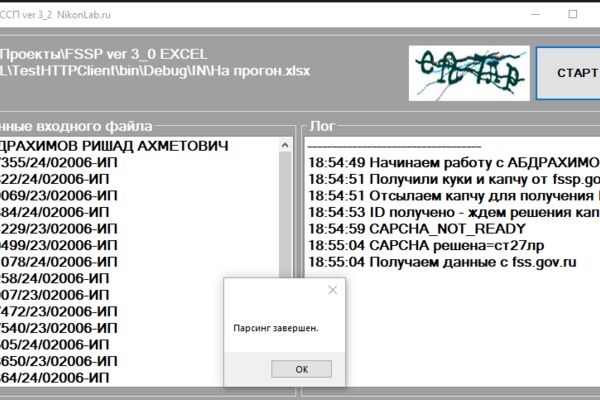Select the entry 229/23/02006-ИП
Image resolution: width=600 pixels, height=400 pixels.
click(x=59, y=229)
